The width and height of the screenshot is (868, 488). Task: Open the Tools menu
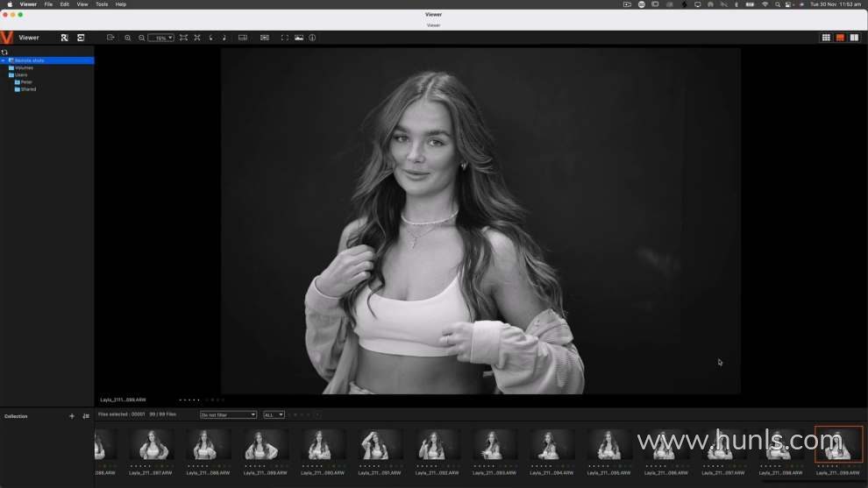[x=102, y=4]
